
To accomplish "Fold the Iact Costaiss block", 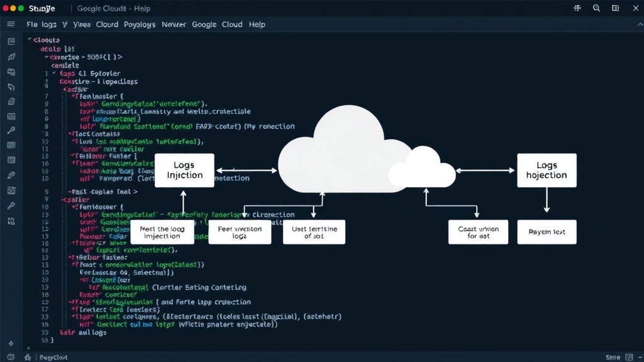I will [x=70, y=134].
